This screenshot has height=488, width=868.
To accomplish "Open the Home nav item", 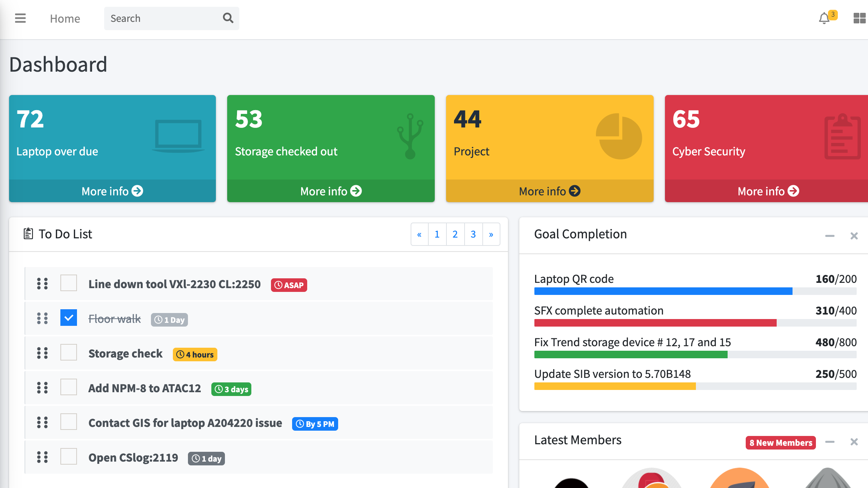I will 65,18.
